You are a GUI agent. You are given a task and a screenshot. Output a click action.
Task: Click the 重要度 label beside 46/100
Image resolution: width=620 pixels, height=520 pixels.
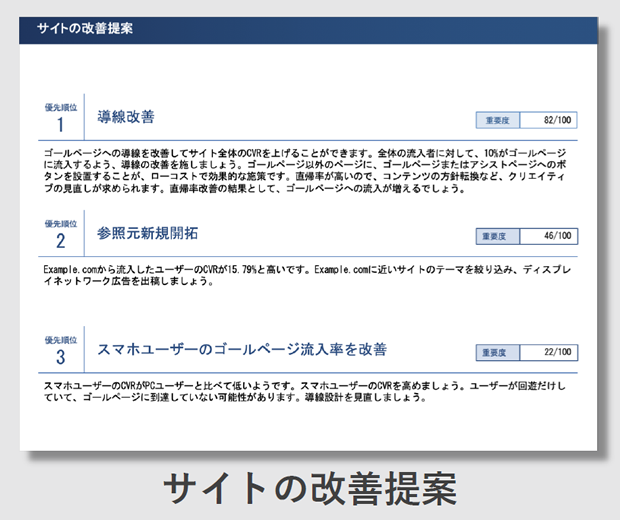(x=497, y=237)
